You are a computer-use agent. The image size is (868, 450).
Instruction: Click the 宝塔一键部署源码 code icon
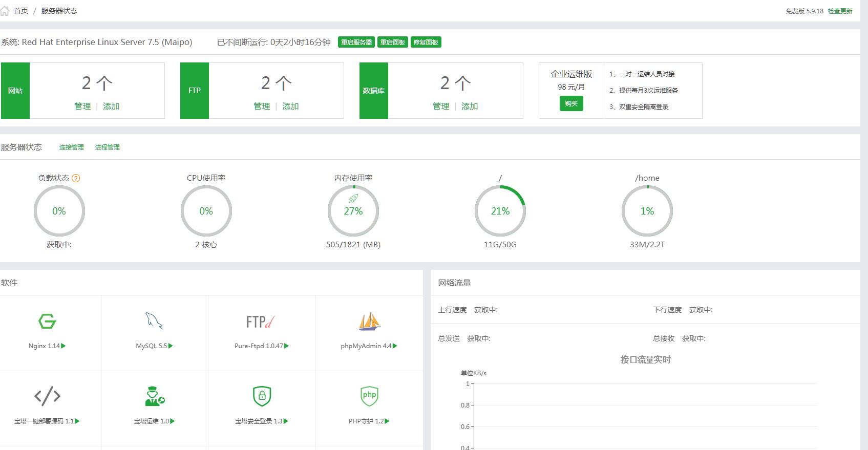[47, 396]
